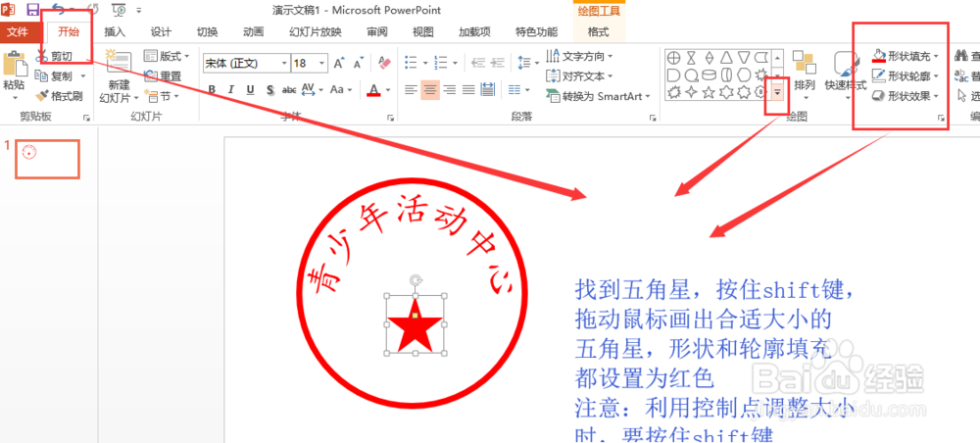Click the Arrange (排列) icon
The width and height of the screenshot is (980, 443).
click(x=805, y=65)
